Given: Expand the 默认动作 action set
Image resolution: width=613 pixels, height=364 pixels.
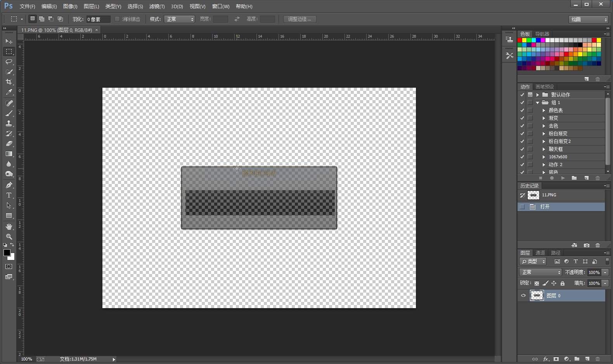Looking at the screenshot, I should [x=538, y=95].
